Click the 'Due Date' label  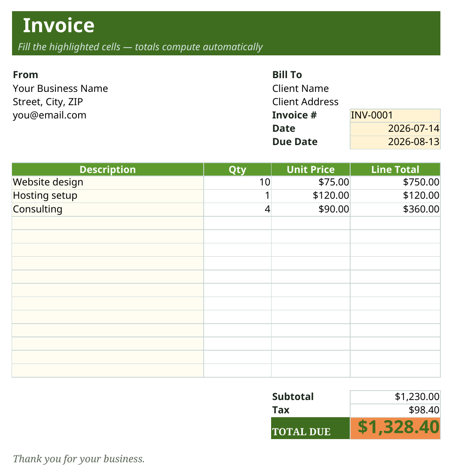pyautogui.click(x=295, y=142)
